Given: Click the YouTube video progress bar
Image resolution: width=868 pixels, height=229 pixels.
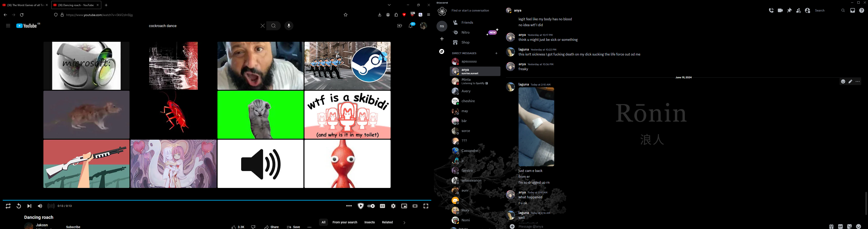Looking at the screenshot, I should (x=217, y=200).
